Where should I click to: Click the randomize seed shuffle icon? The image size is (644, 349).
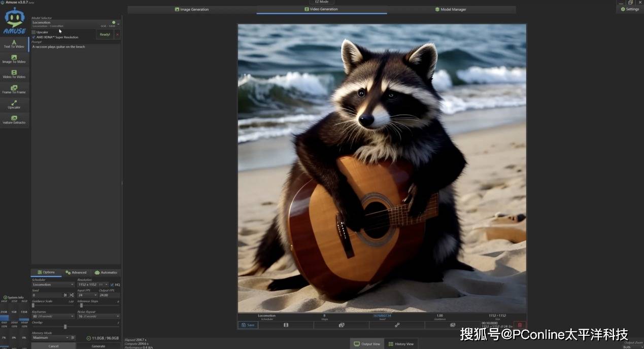point(72,295)
